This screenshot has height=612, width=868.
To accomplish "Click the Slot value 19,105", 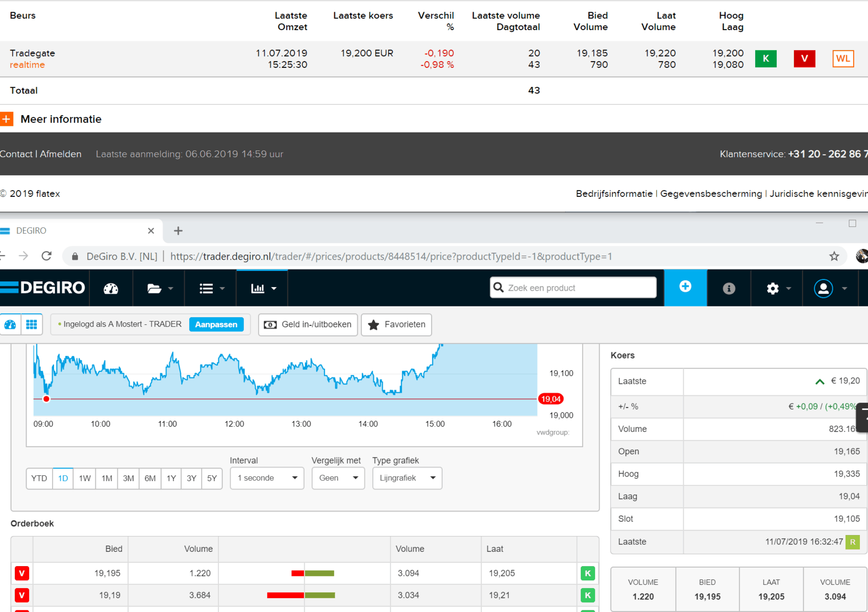I will 847,519.
